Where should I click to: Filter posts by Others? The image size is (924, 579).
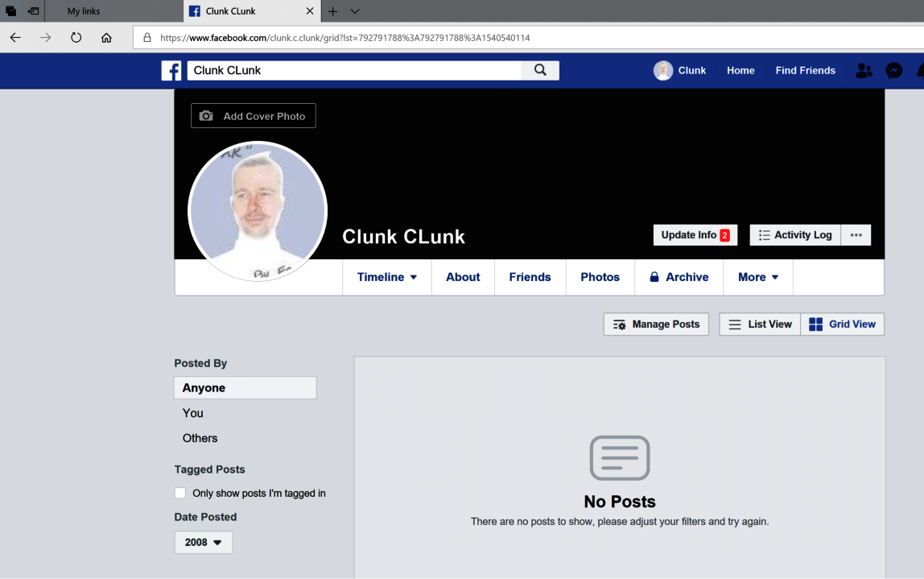point(200,438)
